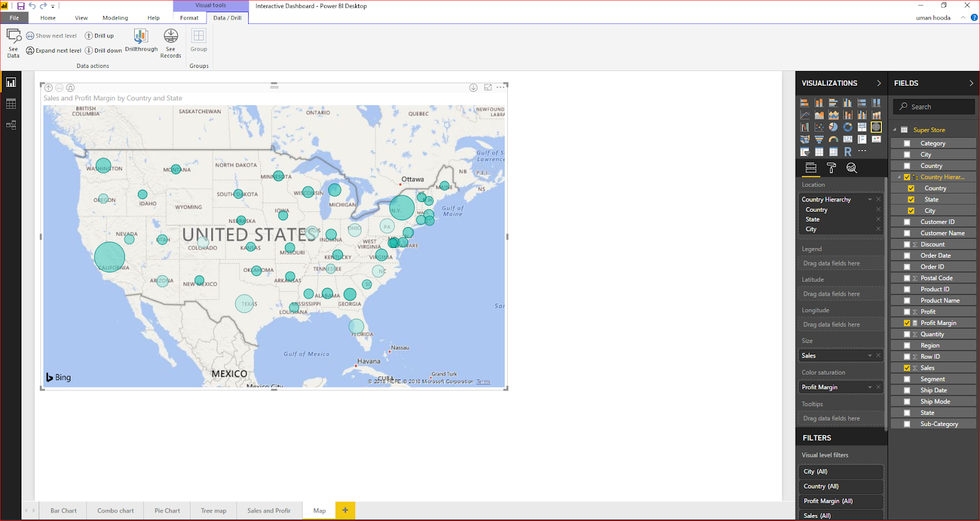Click the Drillthrough ribbon button
The width and height of the screenshot is (980, 521).
[x=141, y=41]
